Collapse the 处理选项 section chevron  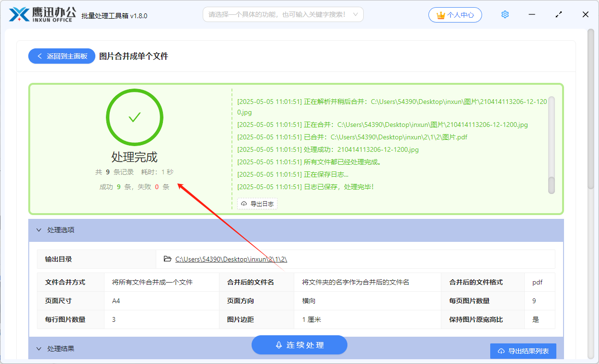39,230
